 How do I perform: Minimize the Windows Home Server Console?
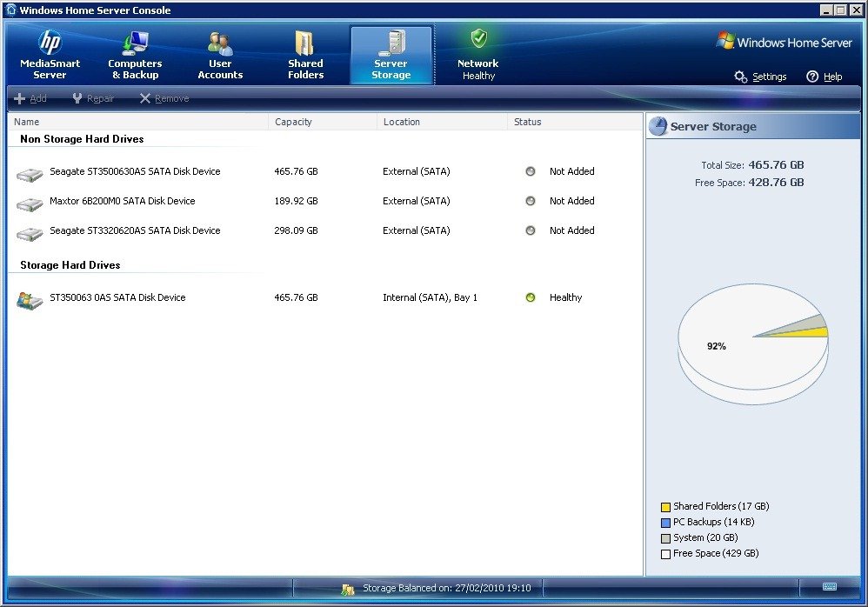click(x=826, y=10)
